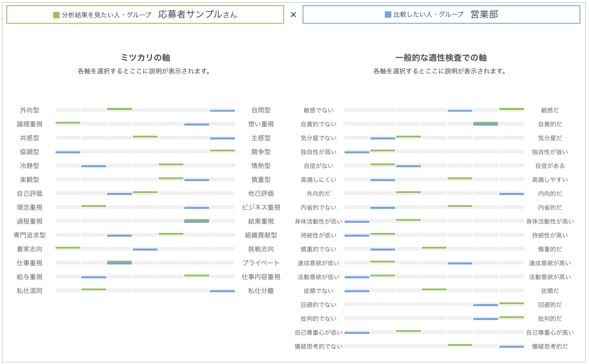Select the 結果重視 axis label
Viewport: 589px width, 364px height.
point(261,221)
